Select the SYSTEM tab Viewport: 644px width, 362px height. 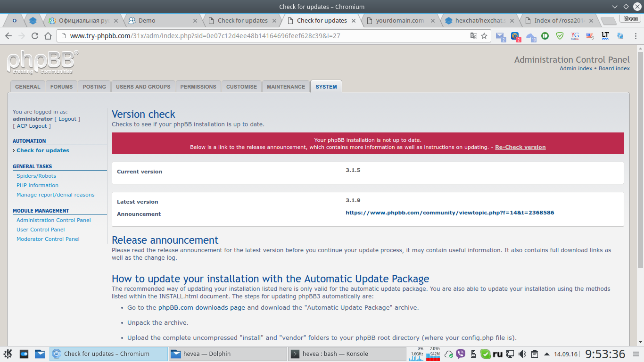(x=326, y=87)
